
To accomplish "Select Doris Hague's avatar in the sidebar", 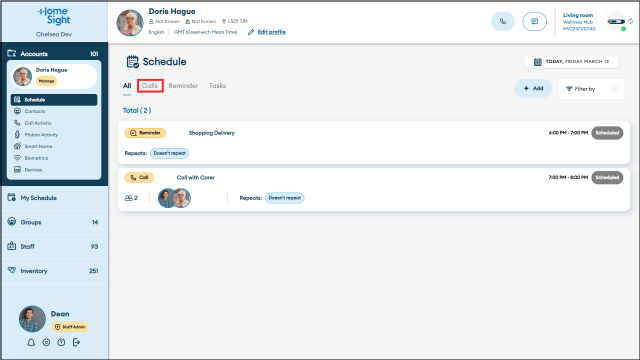I will point(22,76).
